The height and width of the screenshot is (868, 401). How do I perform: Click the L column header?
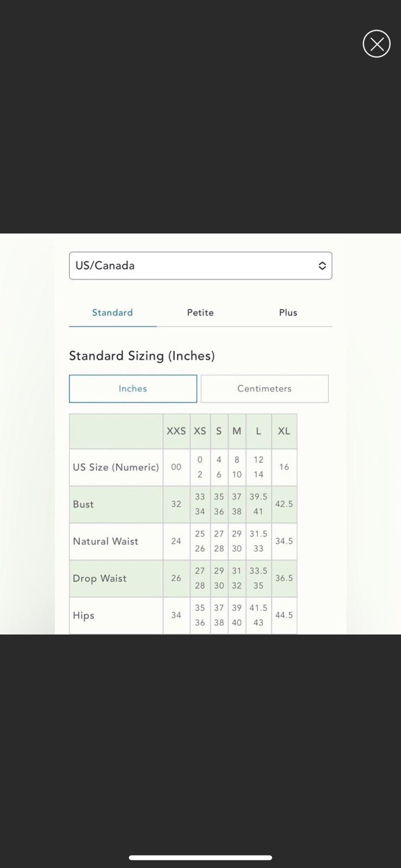(x=258, y=431)
